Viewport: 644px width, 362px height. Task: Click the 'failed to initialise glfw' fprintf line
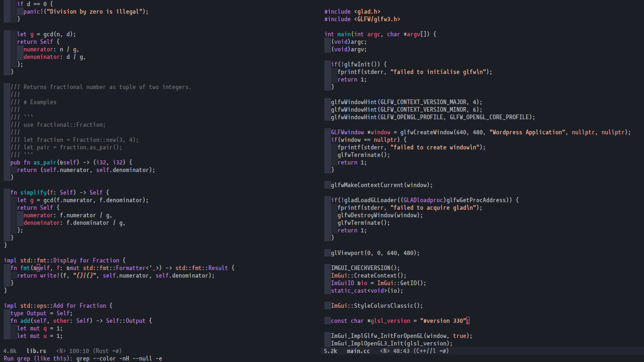coord(415,72)
